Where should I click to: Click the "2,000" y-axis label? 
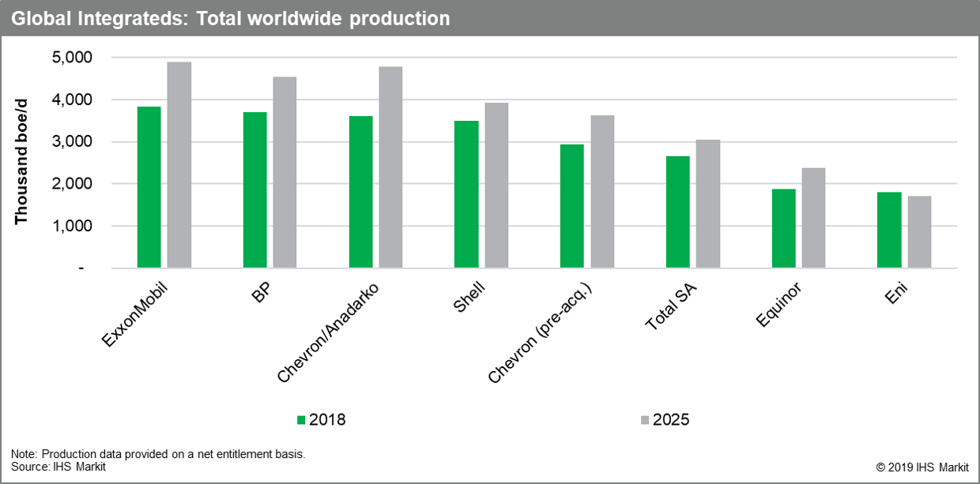tap(73, 184)
